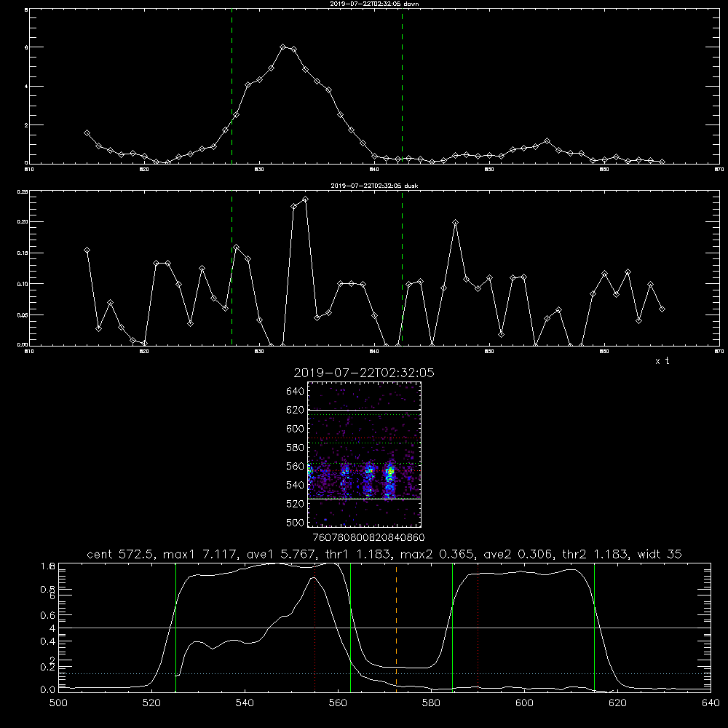Click the '560' x-axis label of bottom plot
Viewport: 728px width, 728px height.
click(x=338, y=703)
